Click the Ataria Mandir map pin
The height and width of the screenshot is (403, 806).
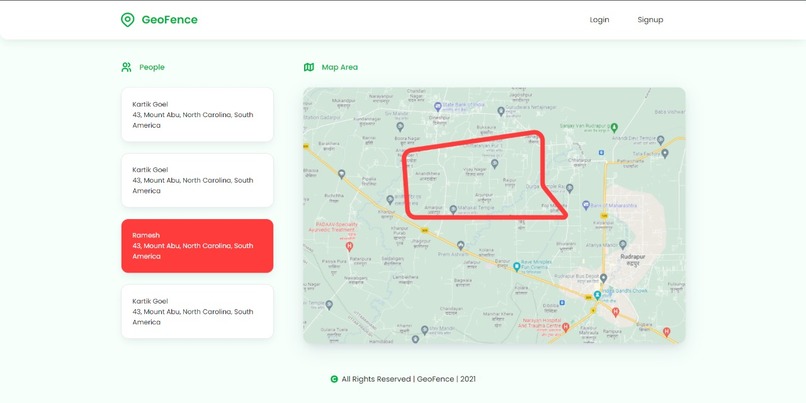pos(623,245)
